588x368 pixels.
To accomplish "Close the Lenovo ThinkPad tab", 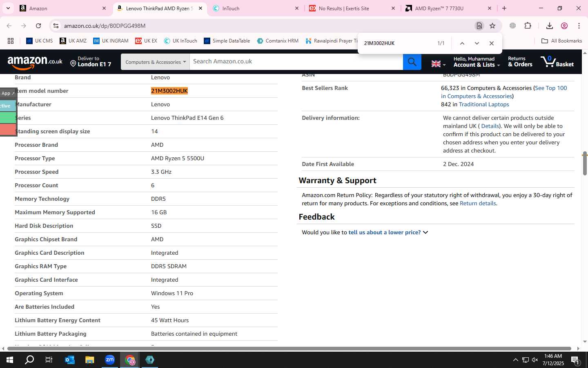I will 200,8.
